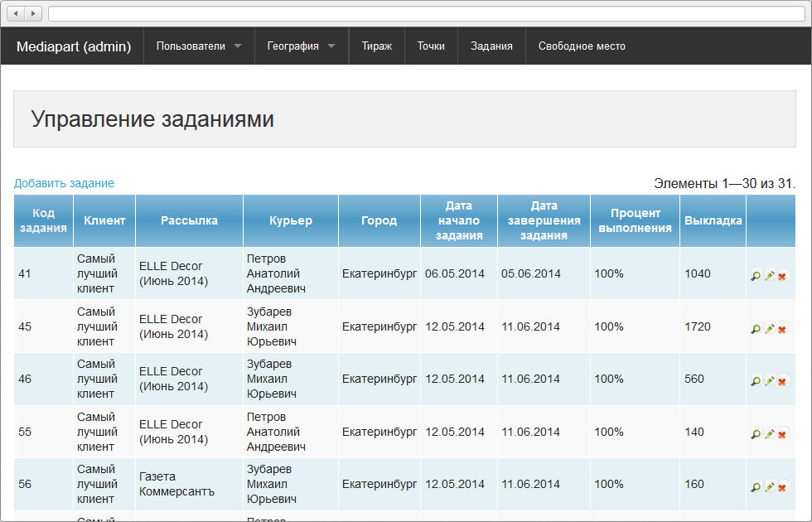Screen dimensions: 812x522
Task: Click the Mediapart (admin) brand link
Action: (x=74, y=46)
